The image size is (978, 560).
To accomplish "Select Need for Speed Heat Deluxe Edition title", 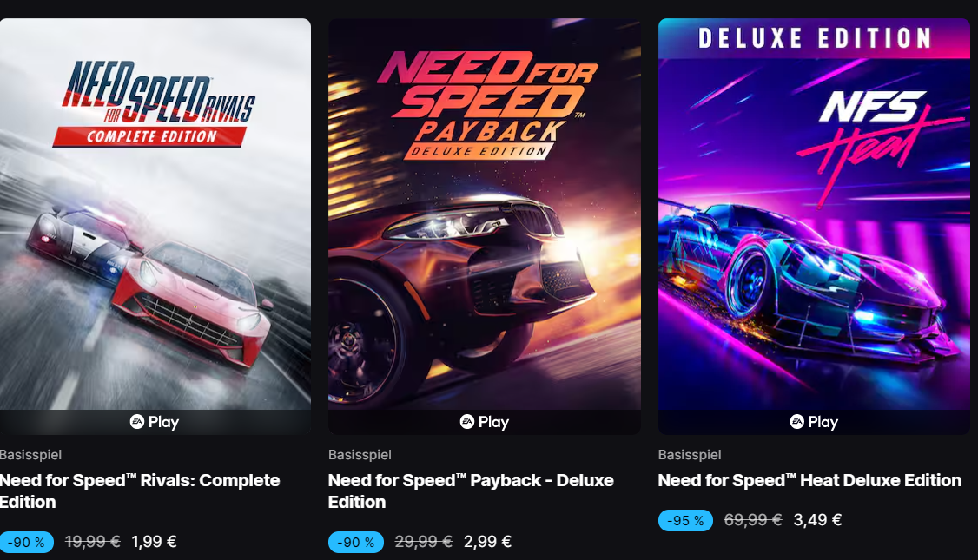I will 809,480.
